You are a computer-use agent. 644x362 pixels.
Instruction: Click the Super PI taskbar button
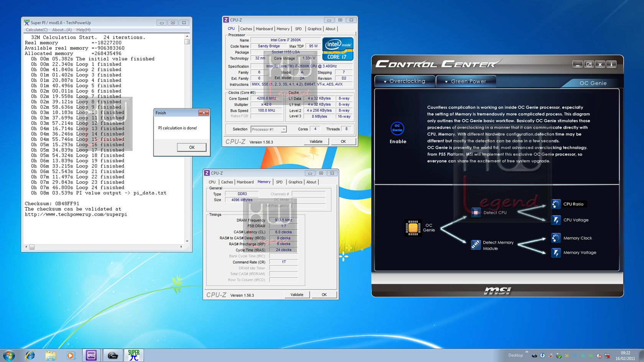[133, 355]
